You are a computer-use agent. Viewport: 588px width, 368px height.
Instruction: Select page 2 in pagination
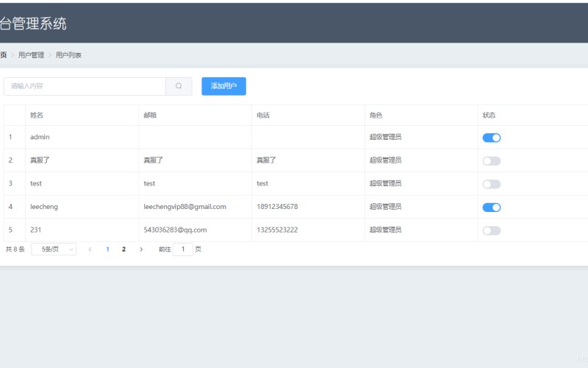(x=123, y=250)
